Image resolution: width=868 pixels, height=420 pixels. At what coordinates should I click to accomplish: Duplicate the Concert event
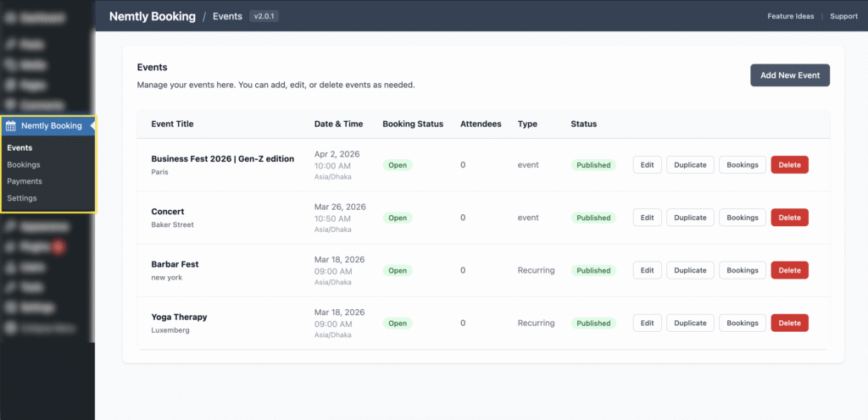(690, 218)
